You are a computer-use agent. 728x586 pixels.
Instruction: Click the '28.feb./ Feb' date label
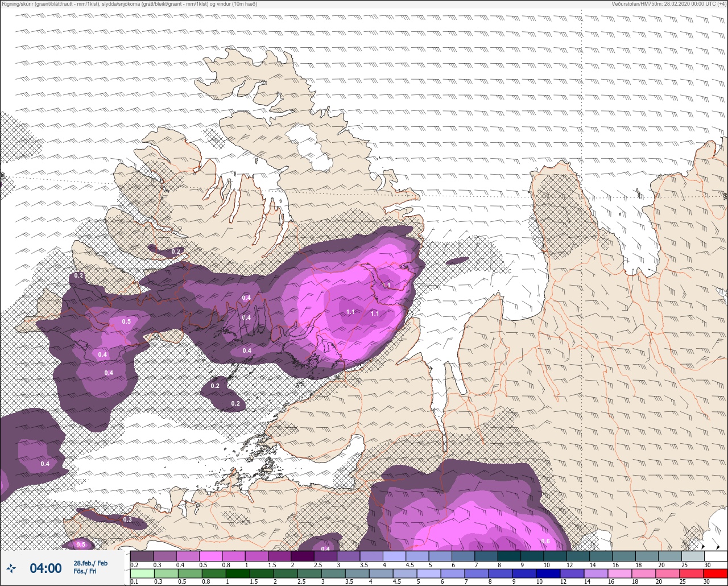(x=90, y=563)
